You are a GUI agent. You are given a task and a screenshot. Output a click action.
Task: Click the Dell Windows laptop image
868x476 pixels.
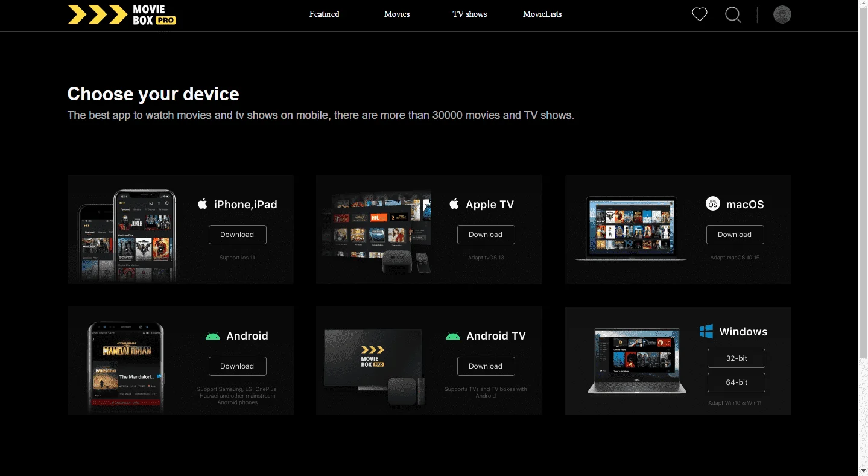[637, 361]
